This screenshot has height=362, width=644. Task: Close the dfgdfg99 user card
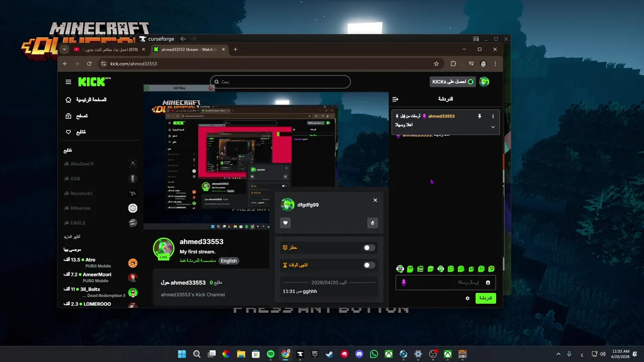[375, 200]
